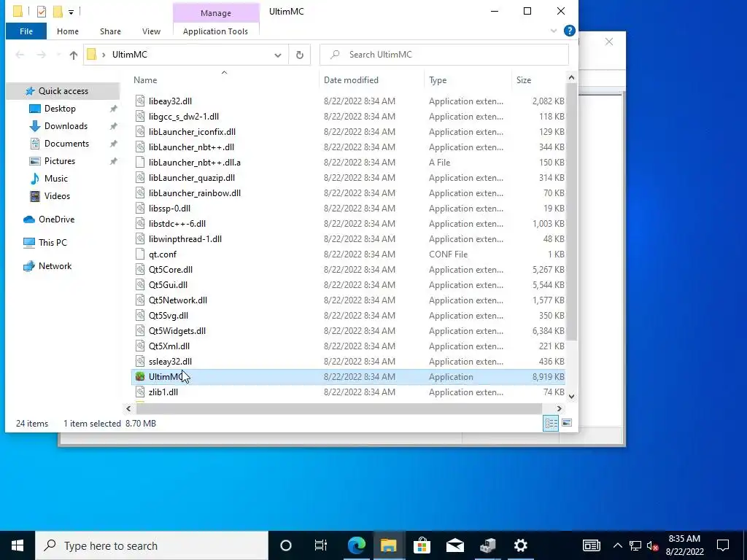Viewport: 747px width, 560px height.
Task: Go up one folder level
Action: [74, 55]
